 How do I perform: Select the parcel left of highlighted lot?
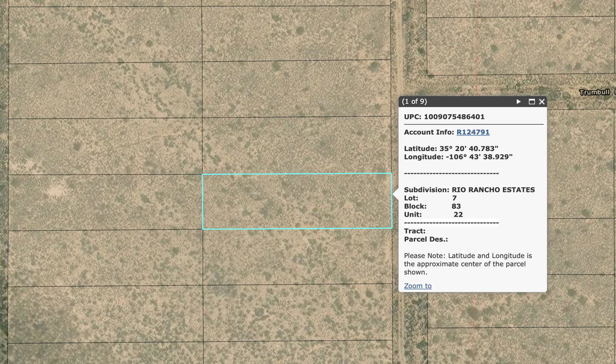105,202
